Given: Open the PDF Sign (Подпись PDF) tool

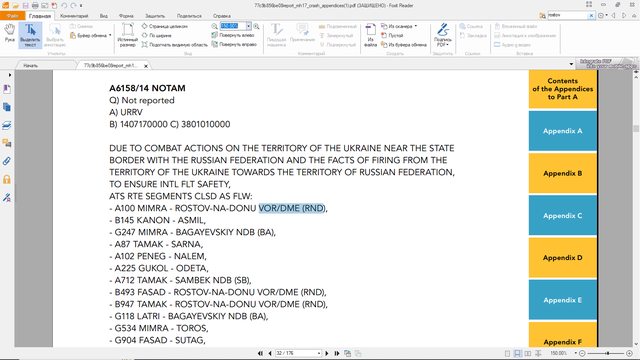Looking at the screenshot, I should pyautogui.click(x=442, y=36).
